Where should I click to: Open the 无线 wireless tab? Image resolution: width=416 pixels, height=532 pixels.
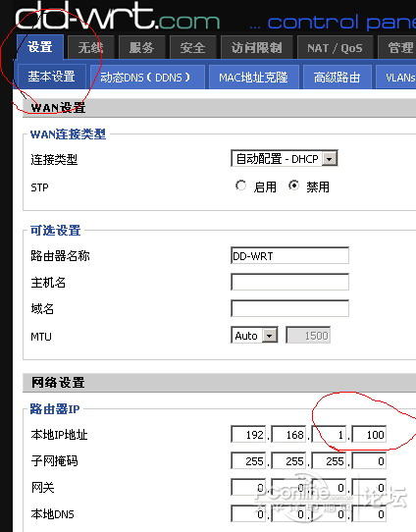point(90,47)
